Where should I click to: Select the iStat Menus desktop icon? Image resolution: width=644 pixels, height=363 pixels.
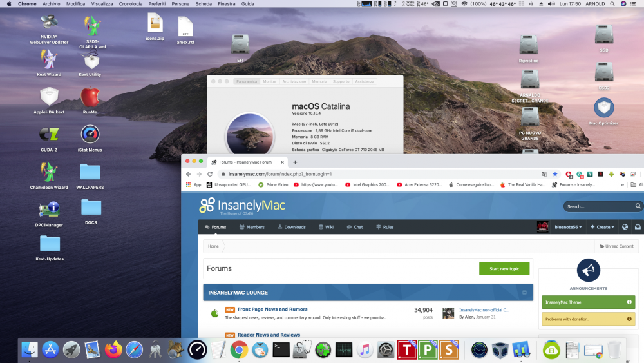pyautogui.click(x=90, y=134)
